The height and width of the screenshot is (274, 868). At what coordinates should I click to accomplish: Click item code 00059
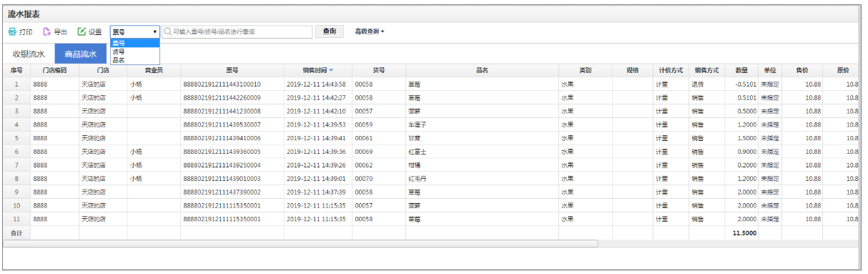click(x=364, y=124)
